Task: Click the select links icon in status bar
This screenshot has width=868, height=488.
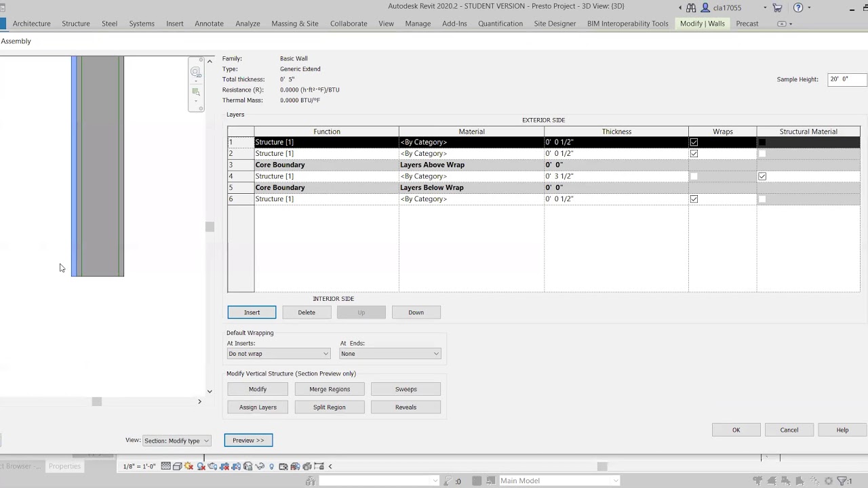Action: pos(757,481)
